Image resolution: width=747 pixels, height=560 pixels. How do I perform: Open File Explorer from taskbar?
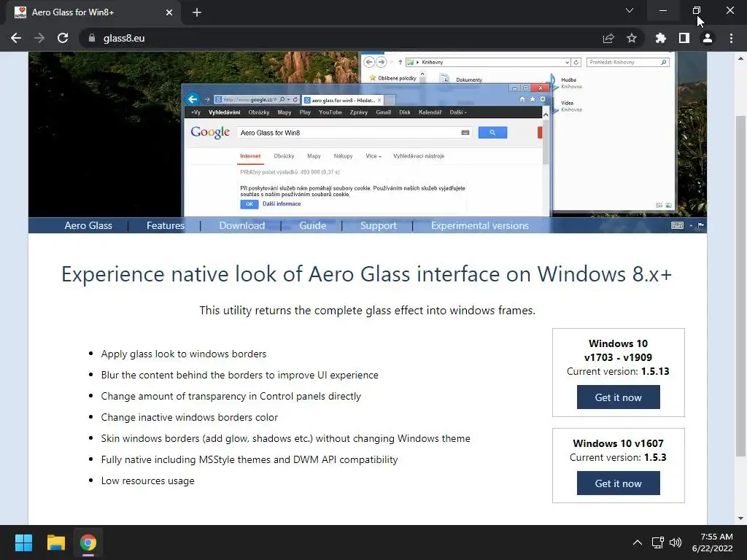coord(55,542)
